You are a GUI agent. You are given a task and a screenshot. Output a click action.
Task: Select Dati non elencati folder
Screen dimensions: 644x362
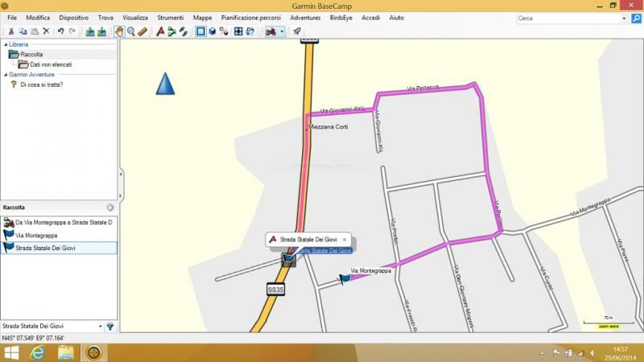coord(45,64)
